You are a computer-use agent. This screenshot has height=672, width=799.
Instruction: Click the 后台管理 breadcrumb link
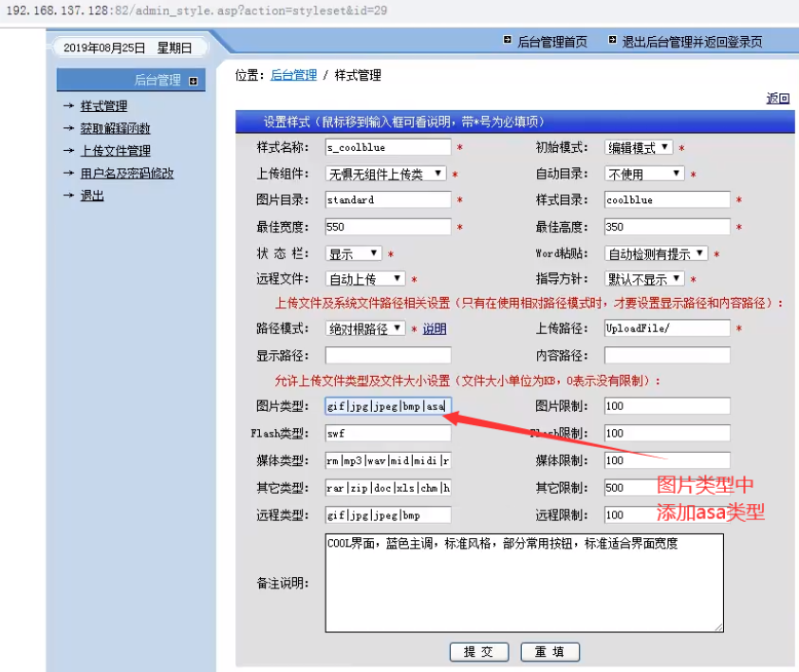point(293,76)
